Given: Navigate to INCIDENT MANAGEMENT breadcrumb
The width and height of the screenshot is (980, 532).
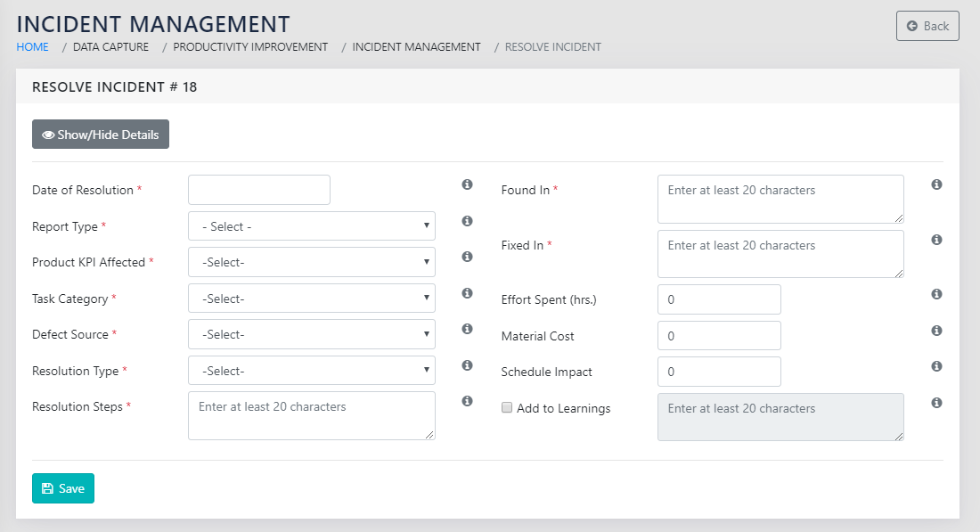Looking at the screenshot, I should click(x=416, y=47).
